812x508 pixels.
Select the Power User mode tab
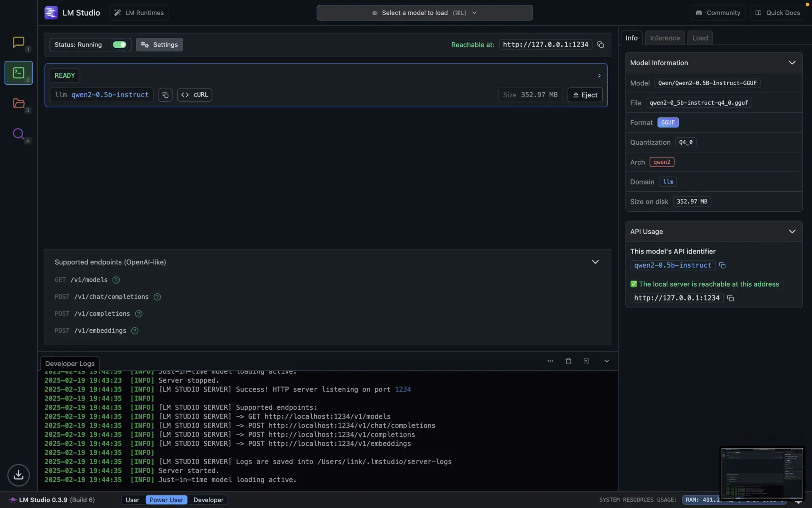click(166, 500)
